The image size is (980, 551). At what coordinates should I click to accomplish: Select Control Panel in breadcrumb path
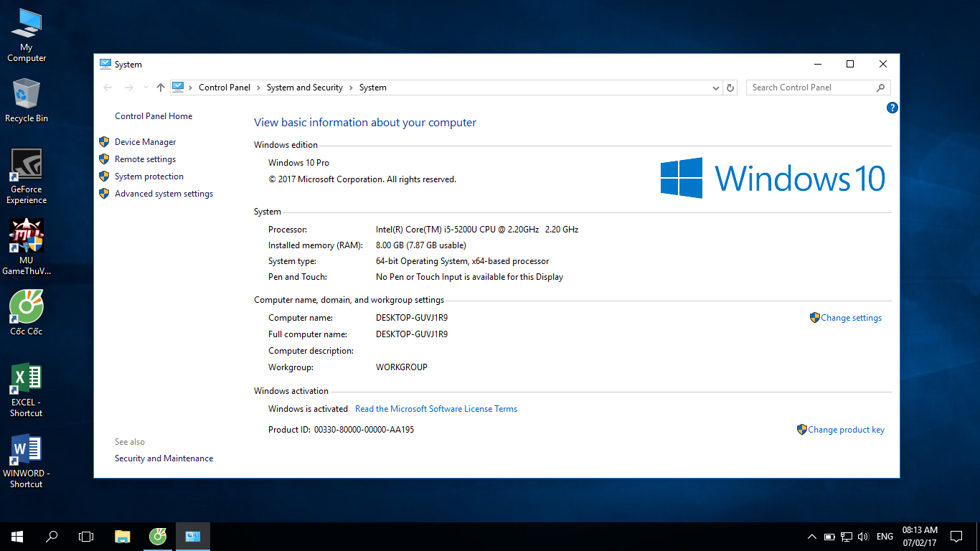[x=225, y=88]
